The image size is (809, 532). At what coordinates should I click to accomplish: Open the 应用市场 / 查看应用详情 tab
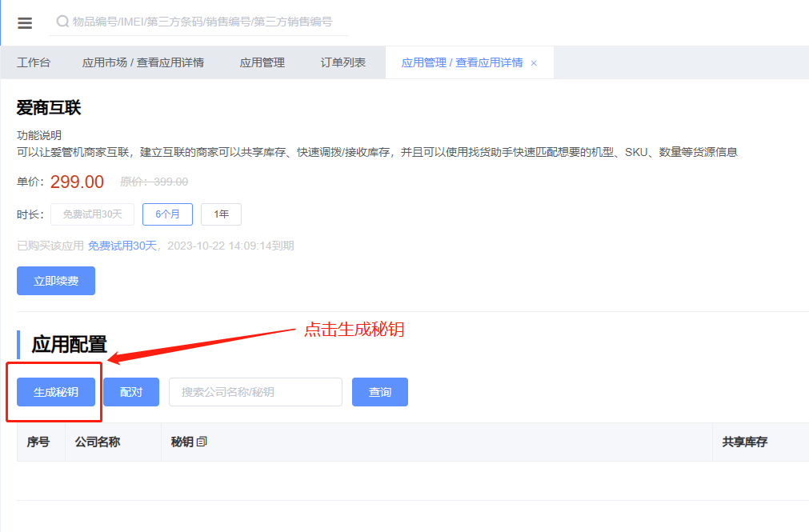pos(142,62)
